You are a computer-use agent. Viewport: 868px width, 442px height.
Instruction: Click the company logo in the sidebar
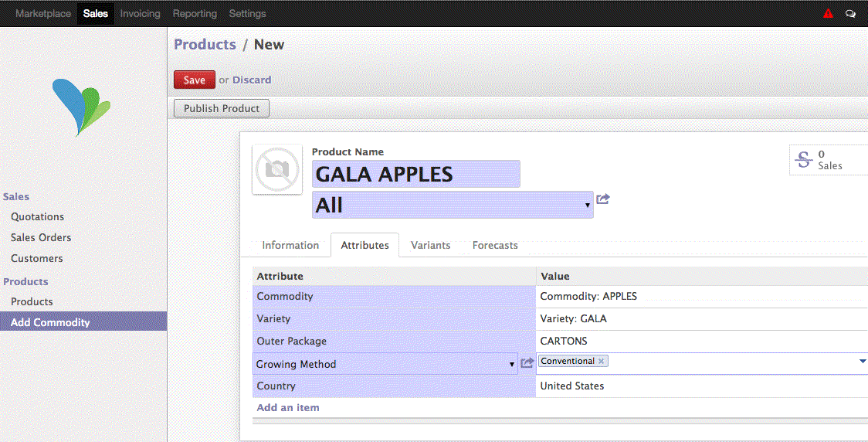click(x=82, y=106)
